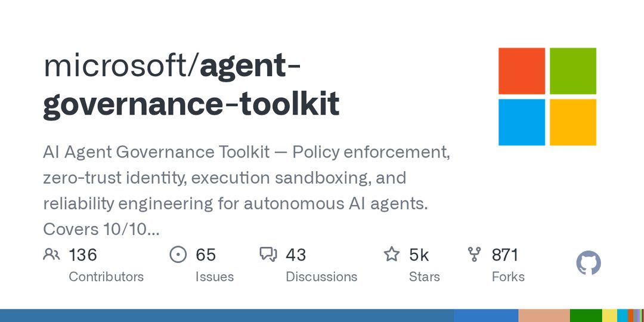Click the tan language bar segment

[x=544, y=315]
